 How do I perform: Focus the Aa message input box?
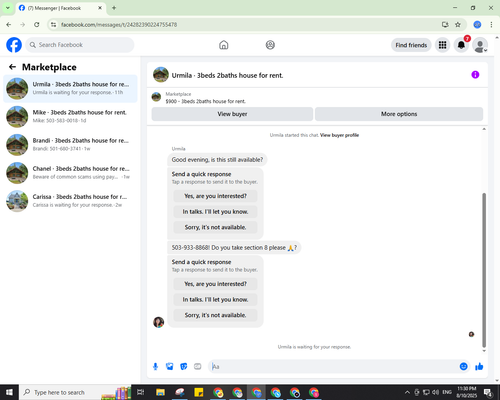333,367
